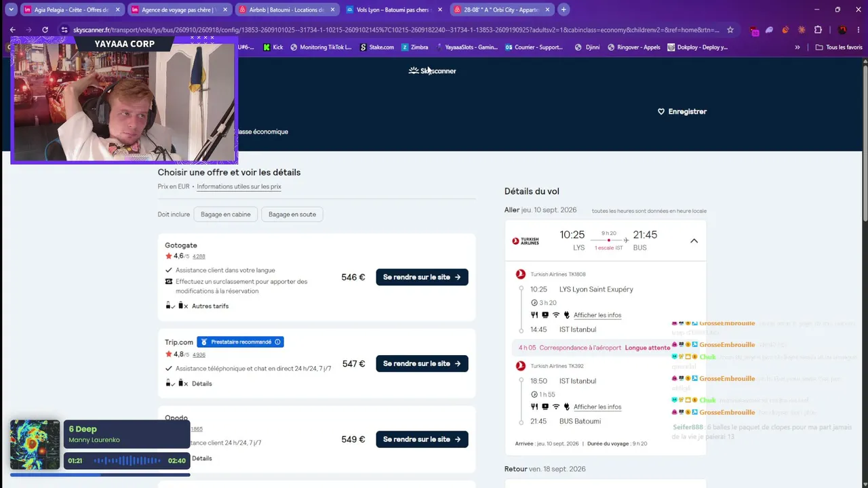The width and height of the screenshot is (868, 488).
Task: Go to Opodo site for 549 €
Action: coord(422,439)
